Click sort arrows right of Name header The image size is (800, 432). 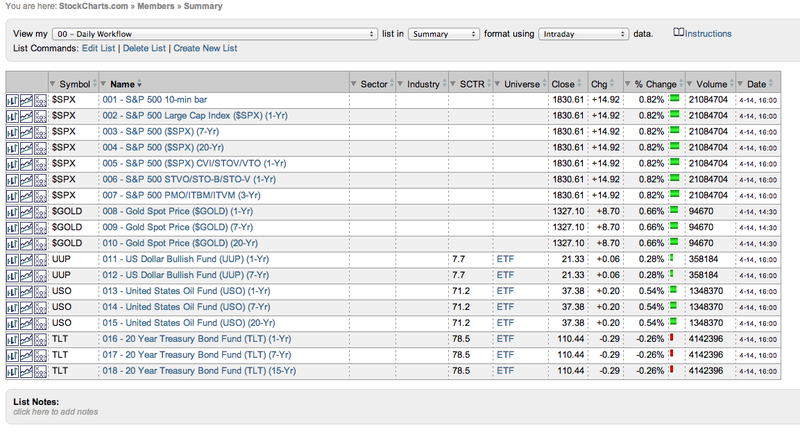(139, 84)
